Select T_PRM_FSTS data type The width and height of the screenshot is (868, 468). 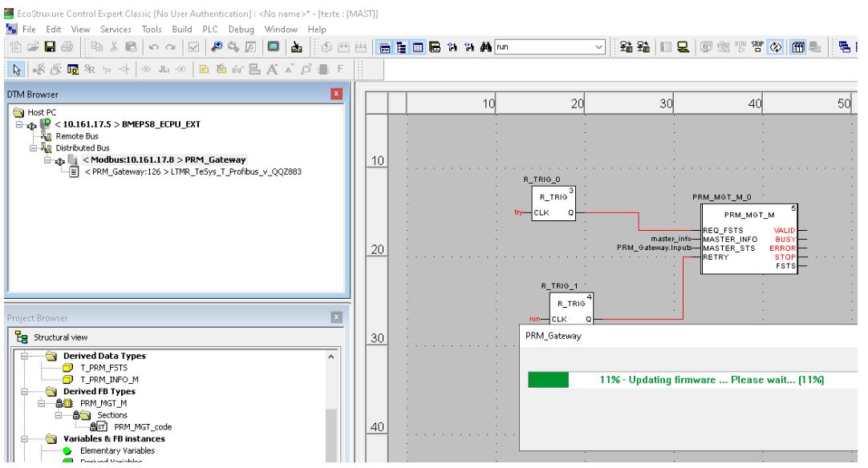coord(103,368)
